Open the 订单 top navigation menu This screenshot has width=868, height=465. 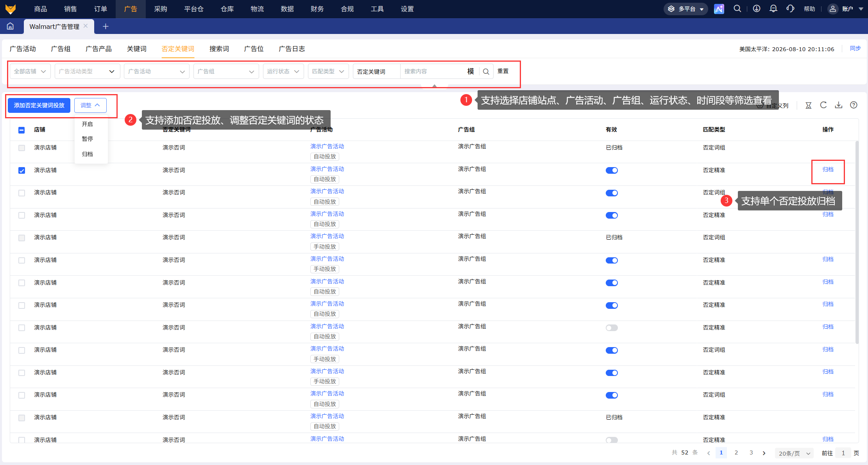(100, 9)
